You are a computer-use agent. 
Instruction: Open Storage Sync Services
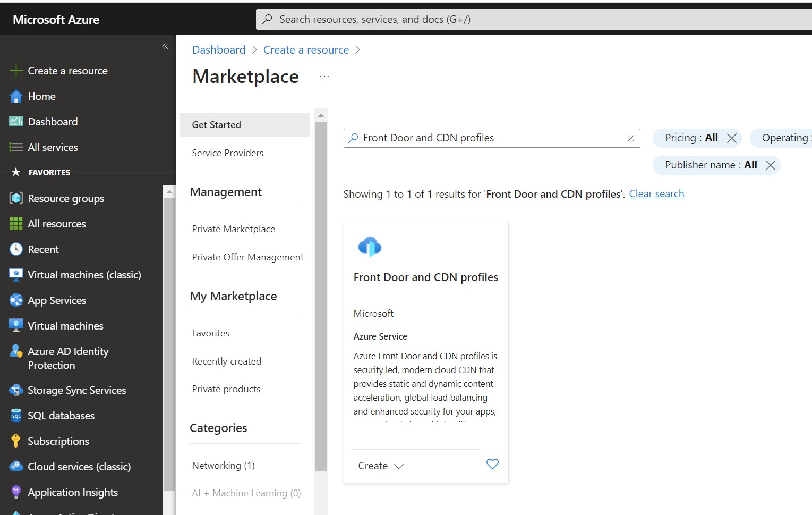tap(76, 390)
